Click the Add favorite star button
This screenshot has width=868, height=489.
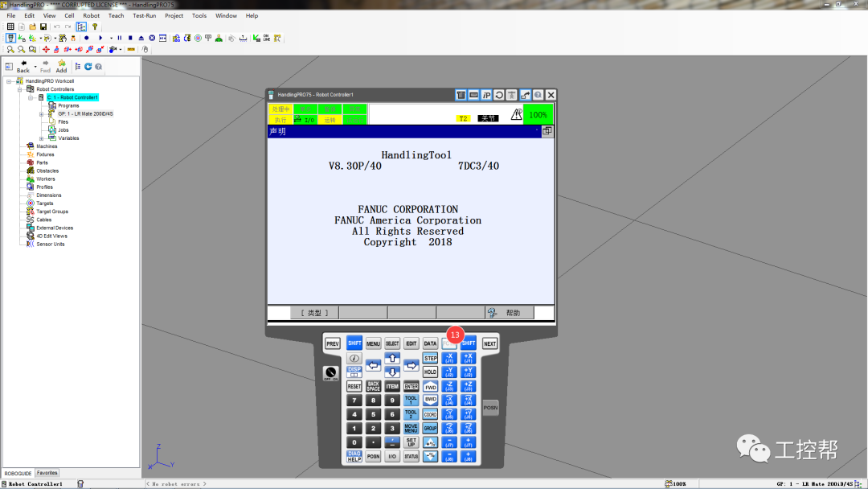(x=61, y=67)
